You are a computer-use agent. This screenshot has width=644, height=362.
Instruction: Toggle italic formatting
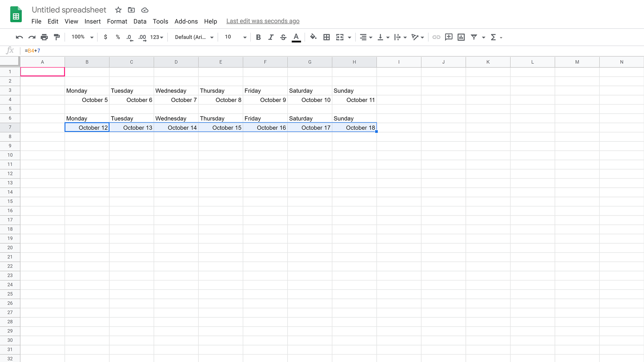271,37
